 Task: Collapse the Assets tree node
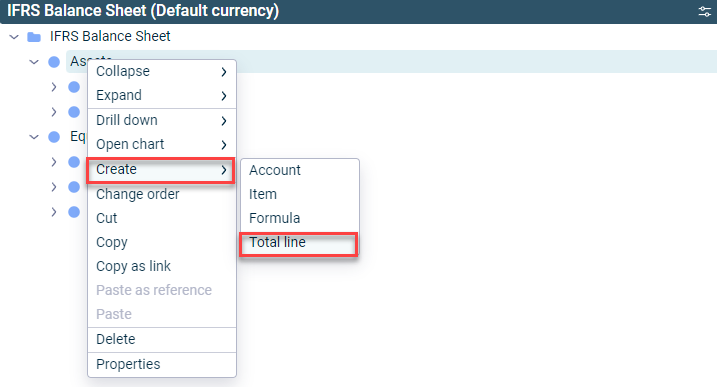pyautogui.click(x=34, y=62)
